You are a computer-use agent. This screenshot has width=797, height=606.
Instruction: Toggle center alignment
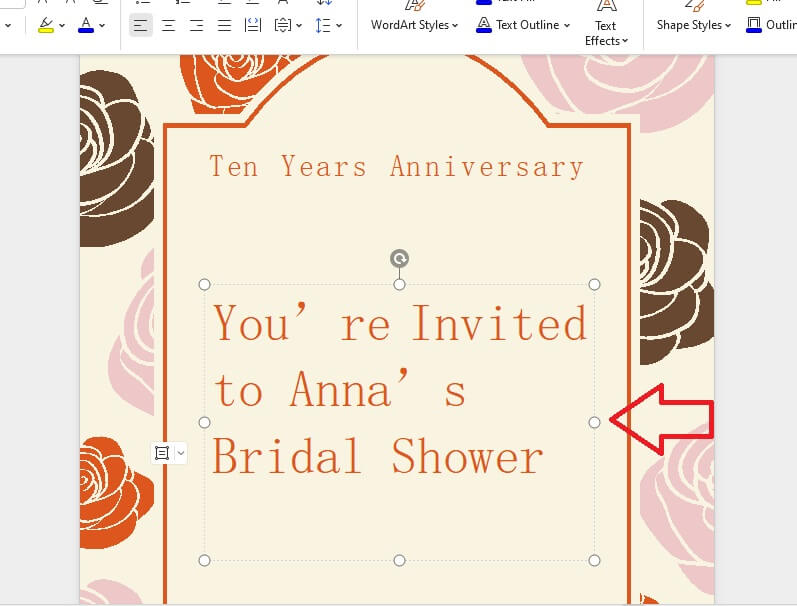point(169,25)
